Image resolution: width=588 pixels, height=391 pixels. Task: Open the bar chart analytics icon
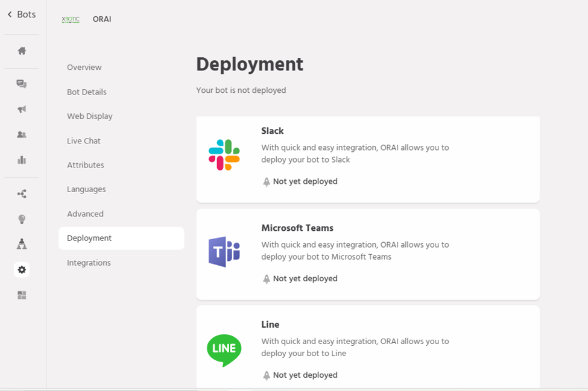(22, 160)
